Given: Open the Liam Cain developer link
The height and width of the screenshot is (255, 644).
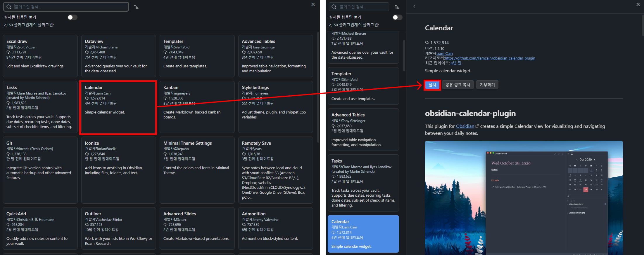Looking at the screenshot, I should pos(445,53).
